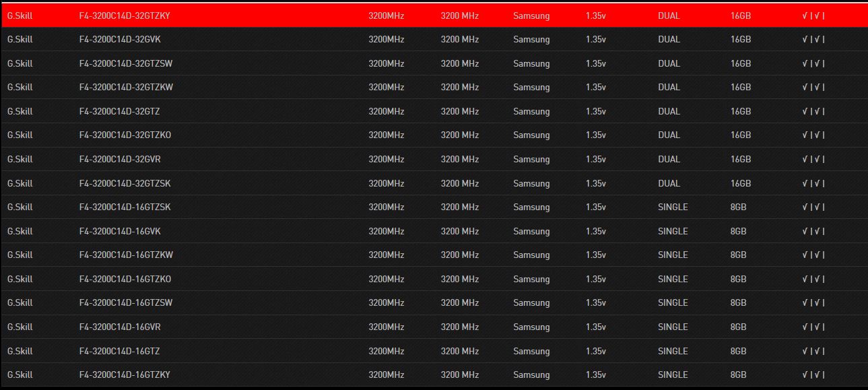This screenshot has width=868, height=390.
Task: Select model F4-3200C14D-32GTZKY in the highlighted row
Action: pyautogui.click(x=125, y=15)
